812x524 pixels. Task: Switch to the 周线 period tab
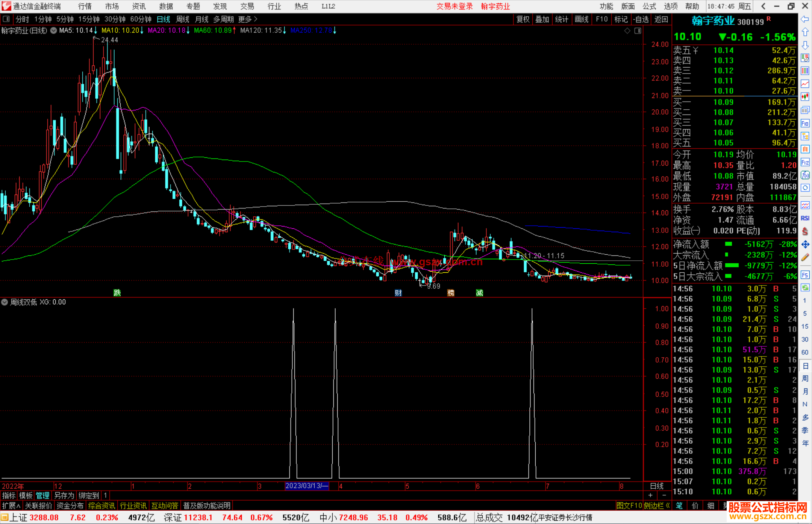[183, 19]
